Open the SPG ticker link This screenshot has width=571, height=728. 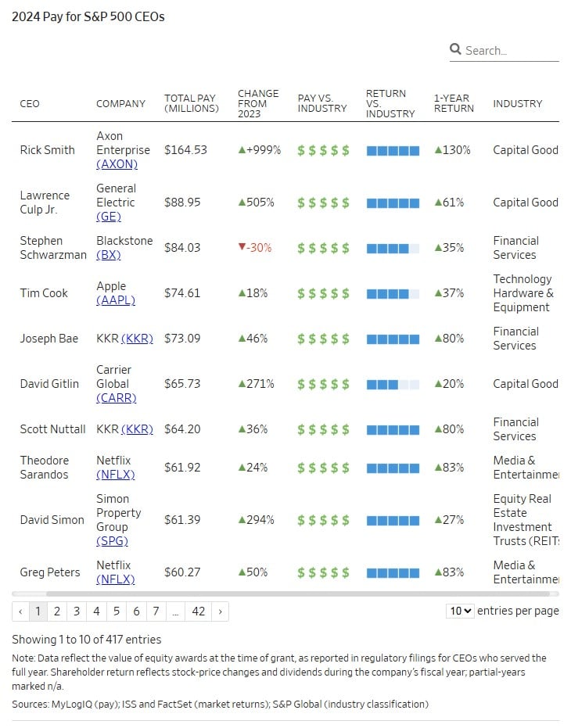click(x=112, y=541)
